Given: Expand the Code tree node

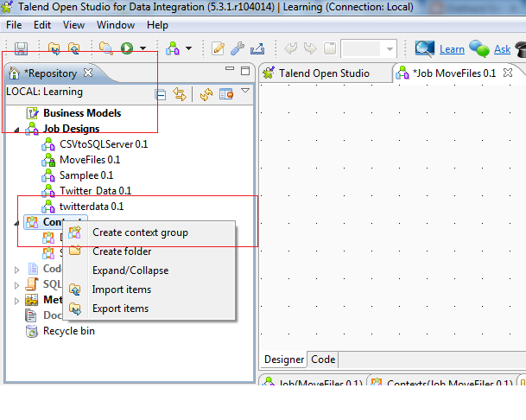Looking at the screenshot, I should point(16,270).
